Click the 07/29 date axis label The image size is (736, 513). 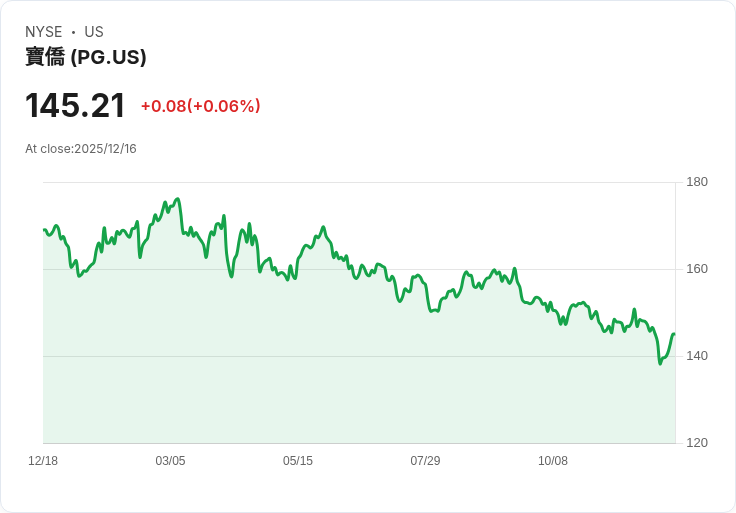tap(425, 461)
